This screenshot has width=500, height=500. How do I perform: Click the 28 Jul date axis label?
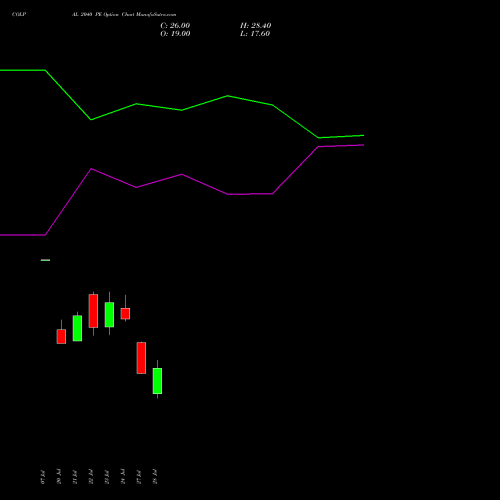(155, 477)
